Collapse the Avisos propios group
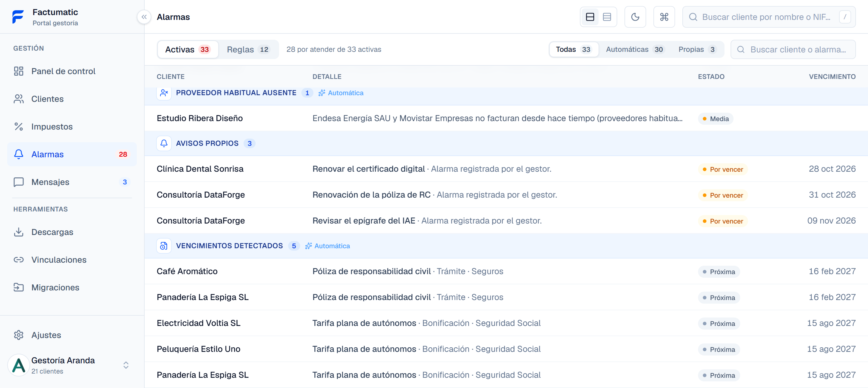This screenshot has width=868, height=388. pyautogui.click(x=506, y=143)
